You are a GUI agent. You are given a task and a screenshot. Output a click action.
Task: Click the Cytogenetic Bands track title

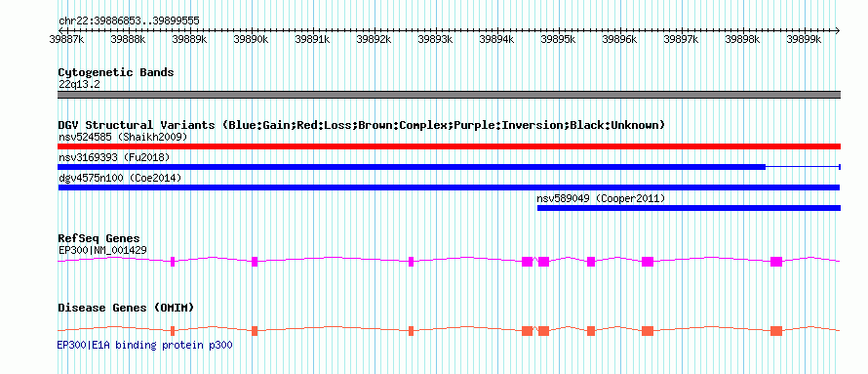coord(116,72)
